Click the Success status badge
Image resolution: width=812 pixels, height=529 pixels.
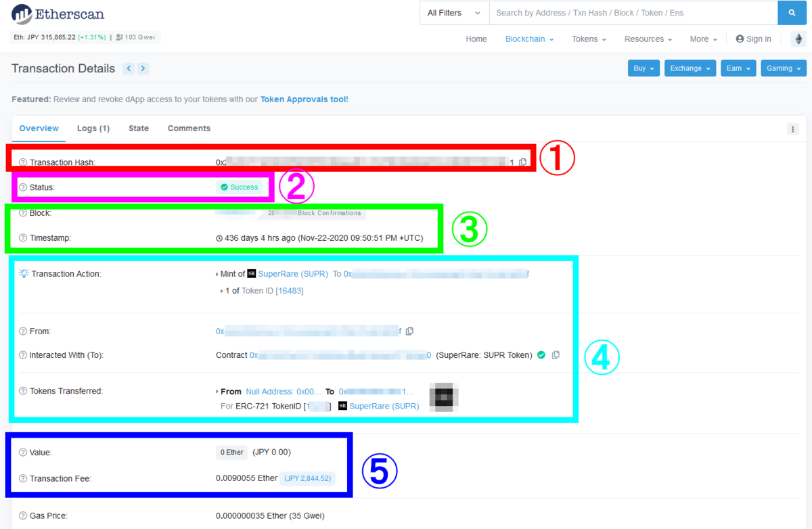click(x=240, y=187)
